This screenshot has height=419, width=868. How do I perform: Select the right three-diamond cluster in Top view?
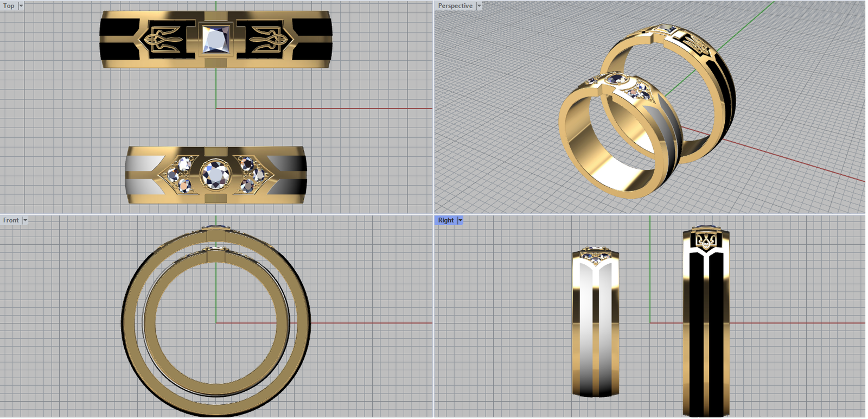pos(250,175)
